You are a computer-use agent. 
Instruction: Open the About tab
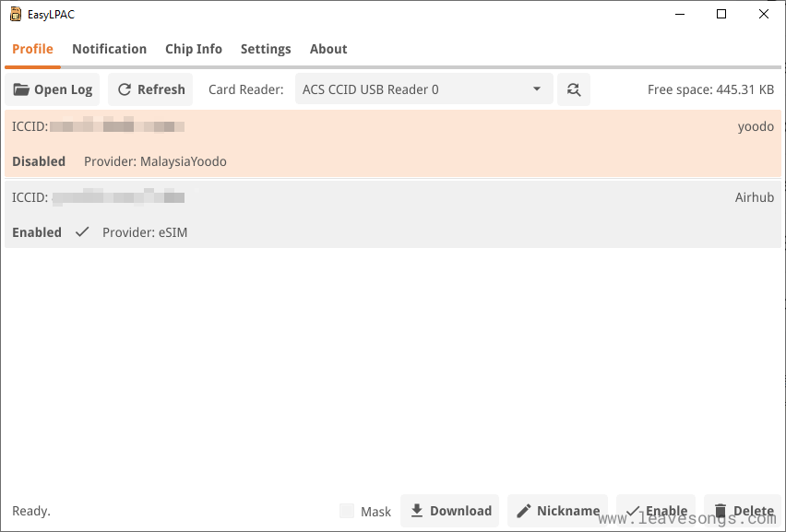(x=328, y=49)
